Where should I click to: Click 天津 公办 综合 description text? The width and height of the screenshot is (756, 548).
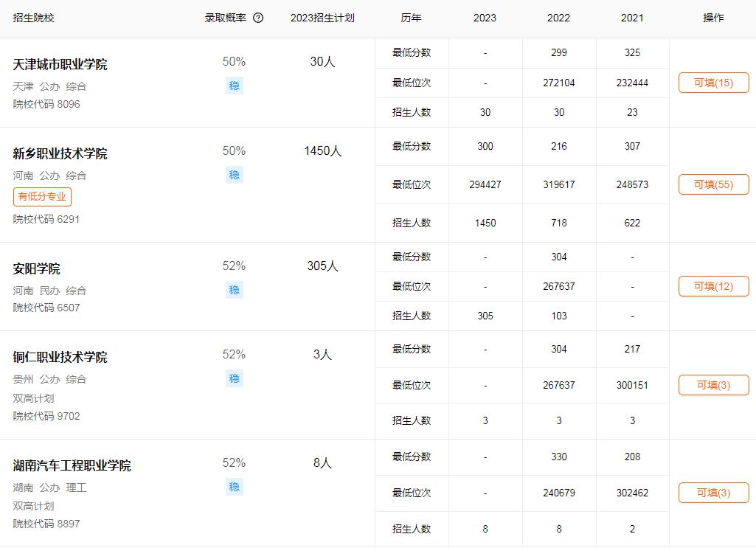pos(49,86)
